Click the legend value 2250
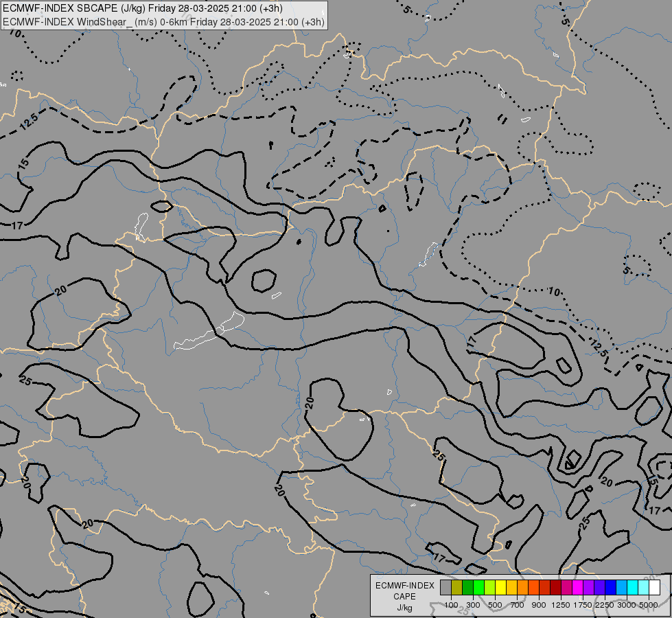The image size is (672, 618). tap(605, 605)
